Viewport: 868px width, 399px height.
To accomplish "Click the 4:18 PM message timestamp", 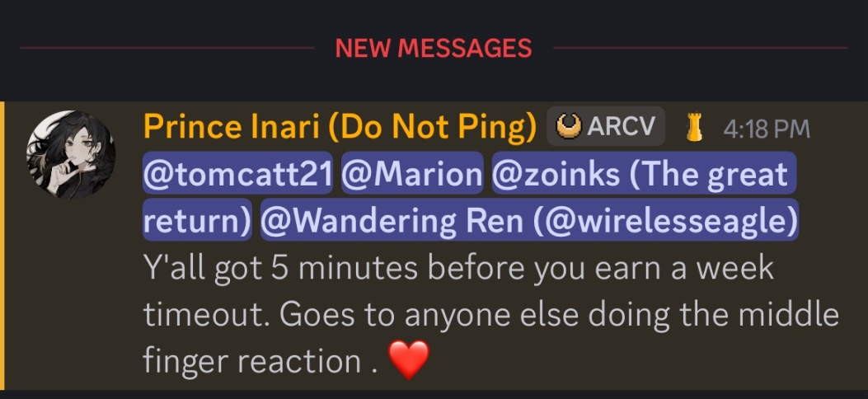I will (766, 129).
